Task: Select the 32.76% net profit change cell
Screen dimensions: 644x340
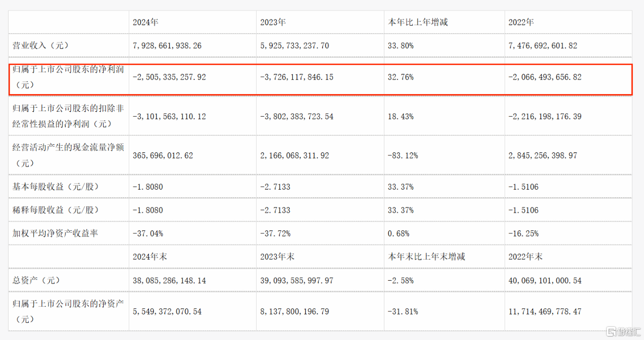Action: click(400, 77)
